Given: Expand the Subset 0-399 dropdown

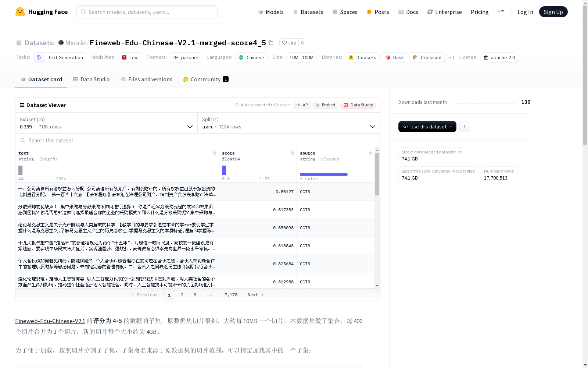Looking at the screenshot, I should pos(106,123).
